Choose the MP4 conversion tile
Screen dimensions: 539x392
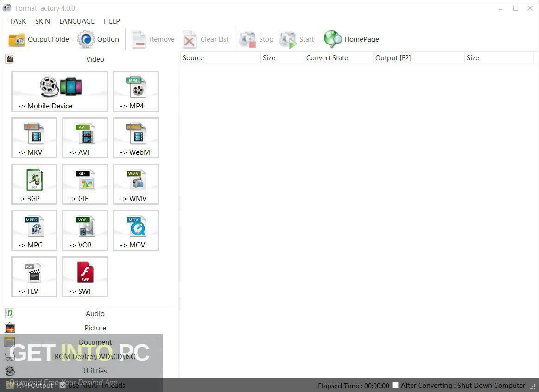coord(136,91)
